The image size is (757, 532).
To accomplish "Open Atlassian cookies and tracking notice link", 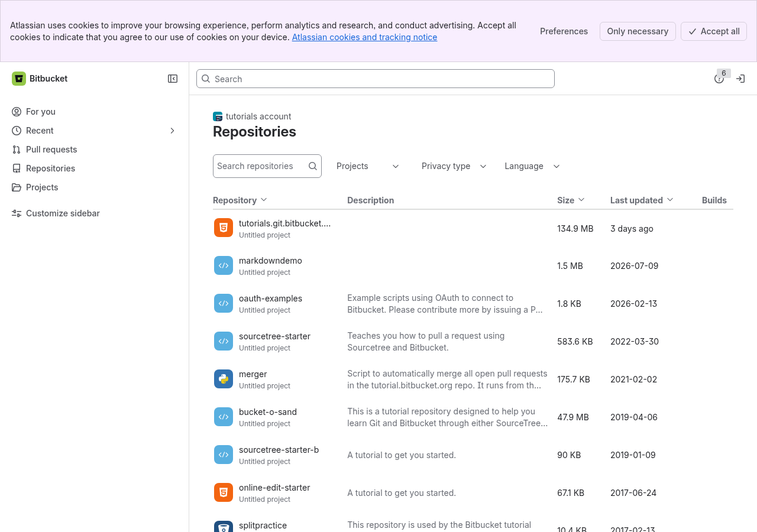I will pos(364,37).
